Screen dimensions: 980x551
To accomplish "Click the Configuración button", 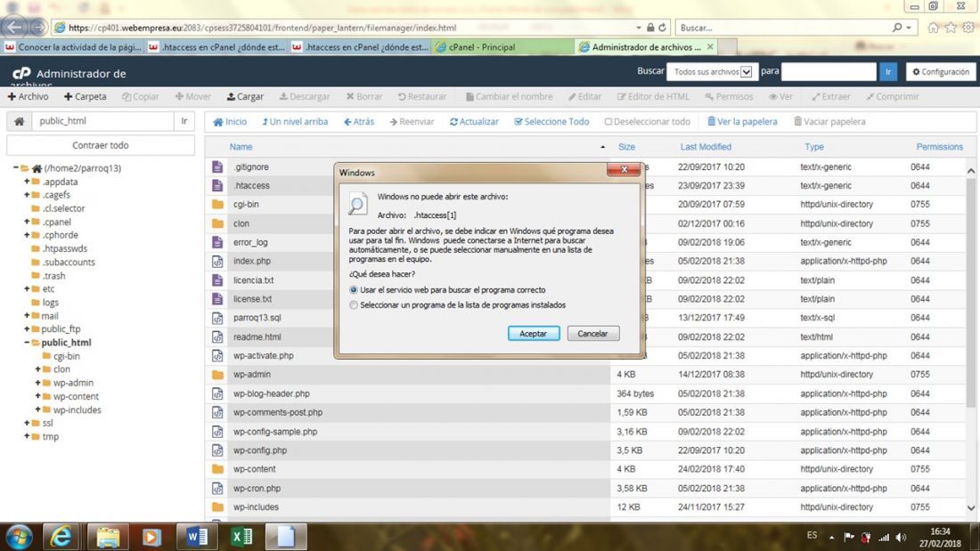I will click(x=941, y=72).
